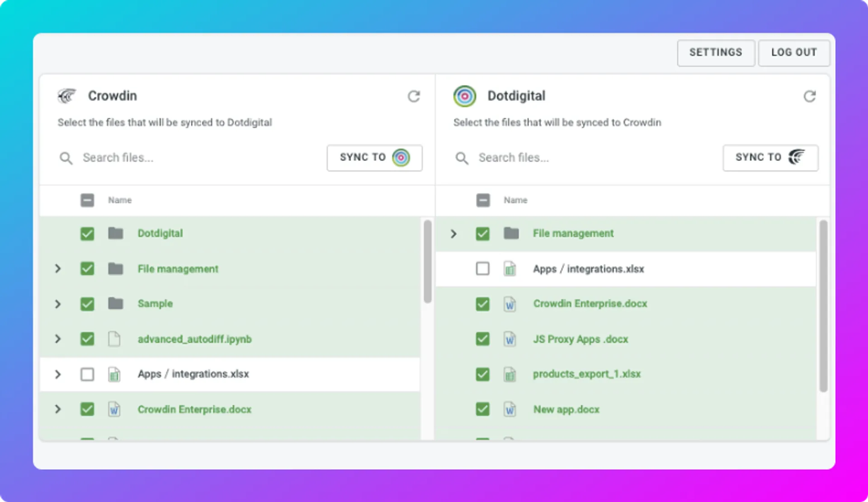Click the Dotdigital panel vertical scrollbar
The width and height of the screenshot is (868, 502).
(x=823, y=306)
